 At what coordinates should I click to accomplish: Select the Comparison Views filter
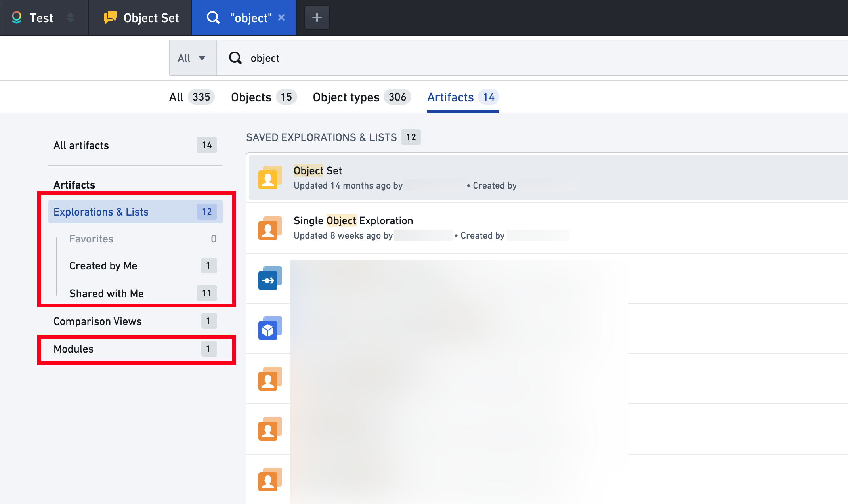pos(136,321)
